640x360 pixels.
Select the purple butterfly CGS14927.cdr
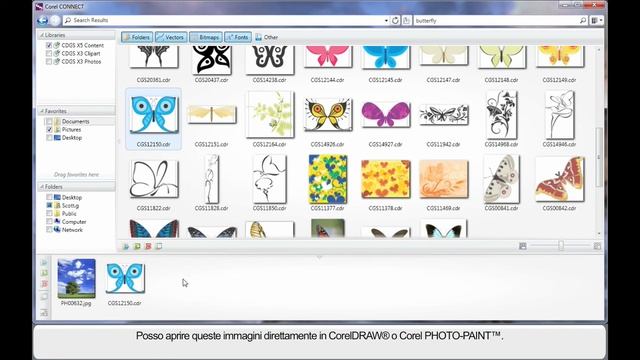click(385, 115)
